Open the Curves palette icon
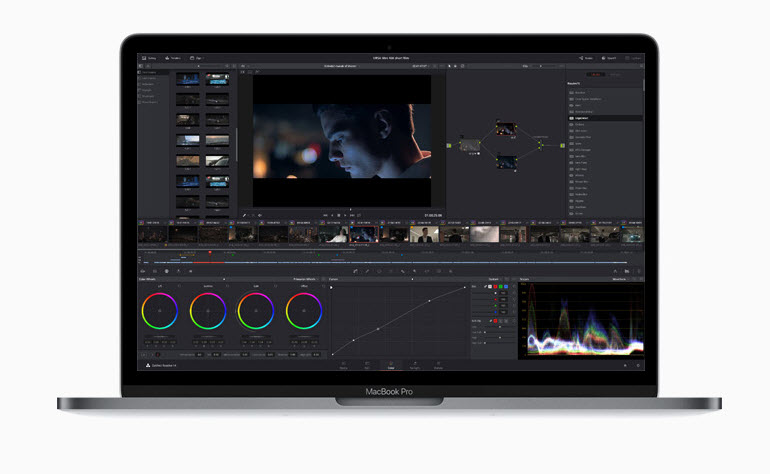 pyautogui.click(x=355, y=271)
